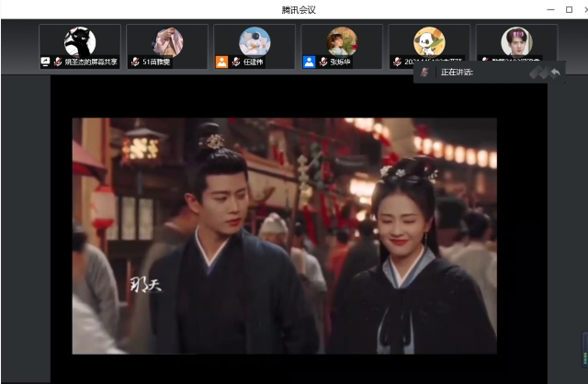The image size is (588, 384).
Task: Click the muted mic icon beside 姚圣杰的屏幕共享
Action: [57, 62]
